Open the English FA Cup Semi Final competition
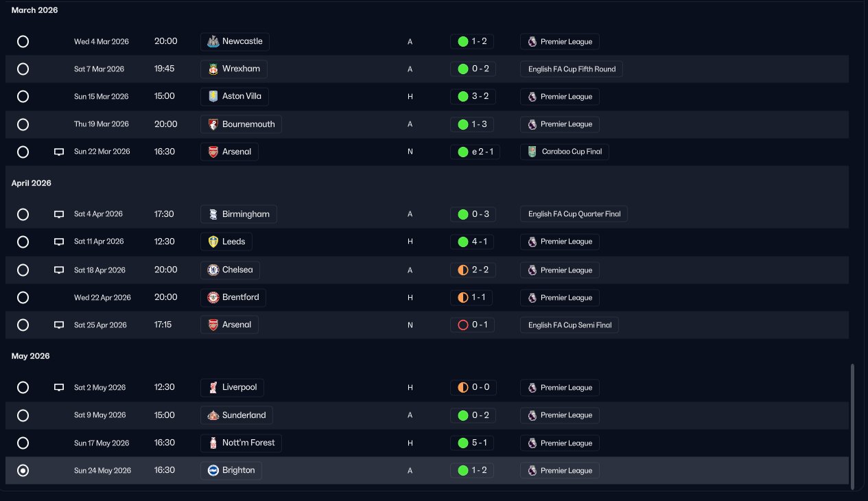Screen dimensions: 868x501 point(570,325)
